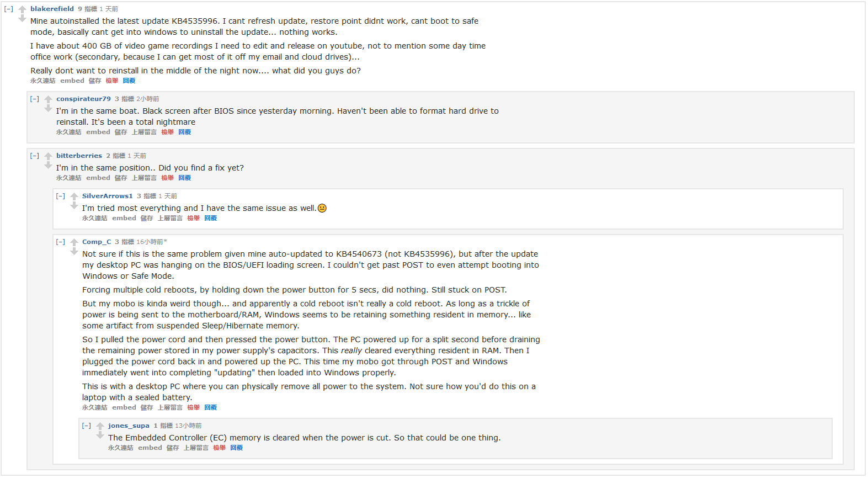
Task: Collapse jones_supa's comment
Action: 87,426
